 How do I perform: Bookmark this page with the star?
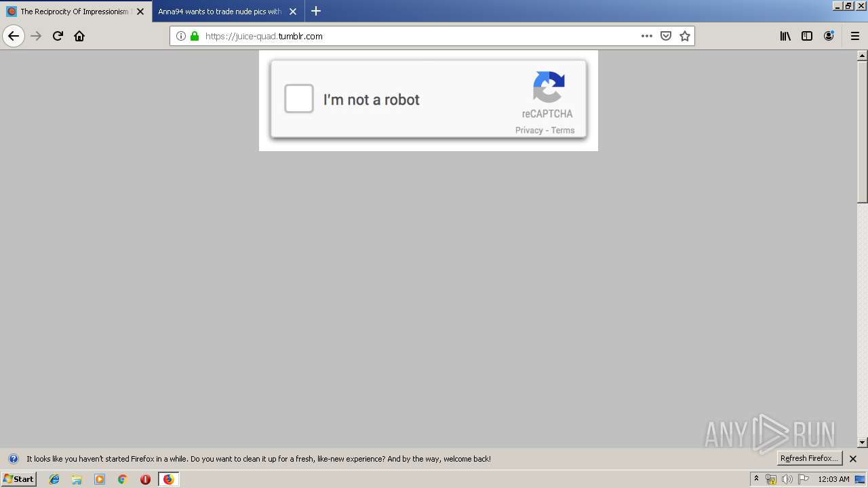tap(685, 36)
